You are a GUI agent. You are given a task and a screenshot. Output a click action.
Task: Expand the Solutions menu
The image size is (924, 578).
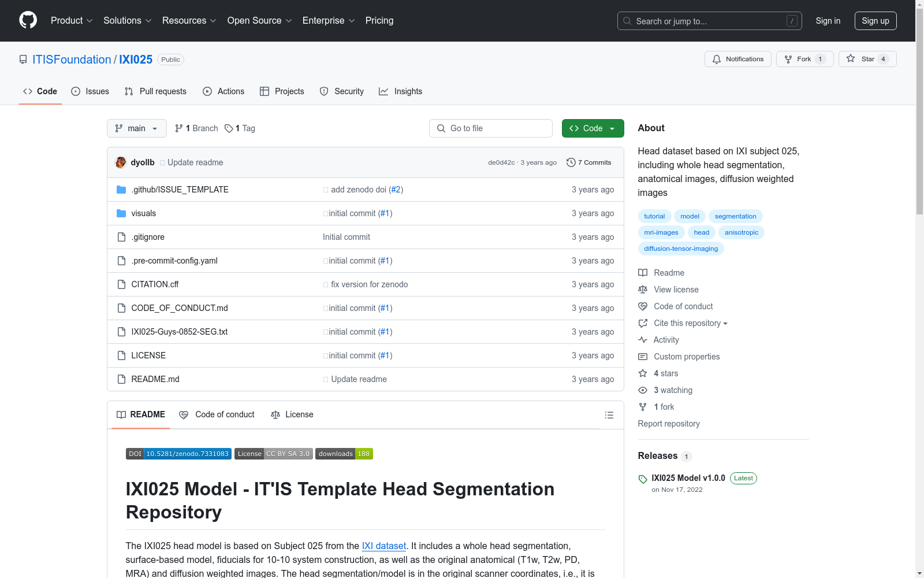pyautogui.click(x=128, y=20)
